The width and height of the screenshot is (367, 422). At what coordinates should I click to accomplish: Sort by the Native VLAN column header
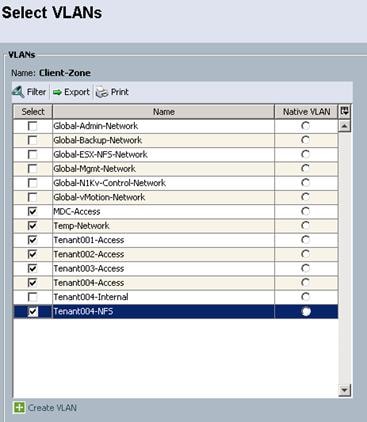tap(306, 112)
